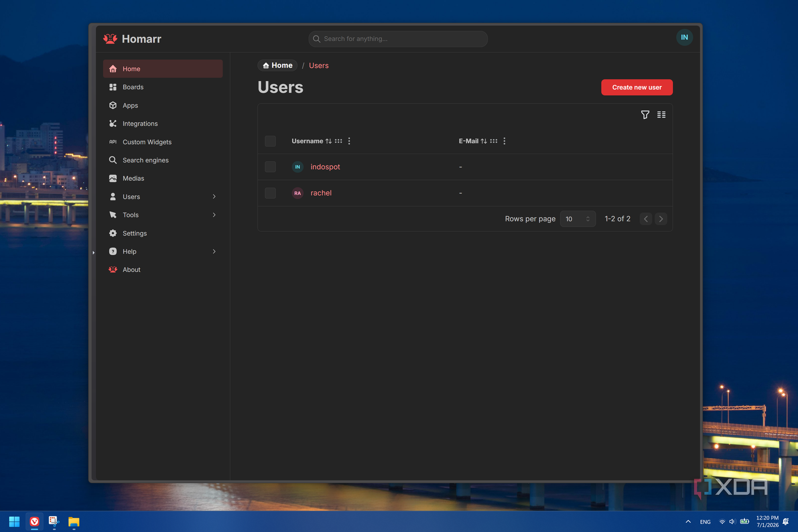Expand the Users submenu chevron
Image resolution: width=798 pixels, height=532 pixels.
click(214, 197)
